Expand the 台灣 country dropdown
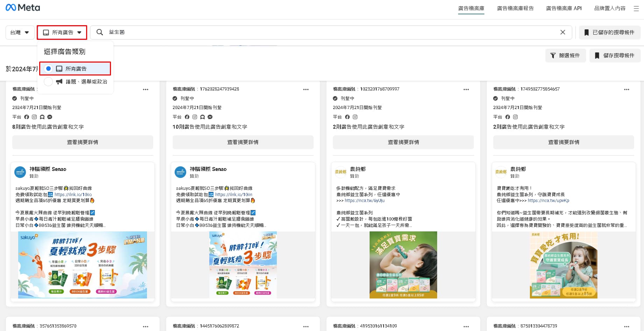The image size is (644, 331). coord(20,33)
